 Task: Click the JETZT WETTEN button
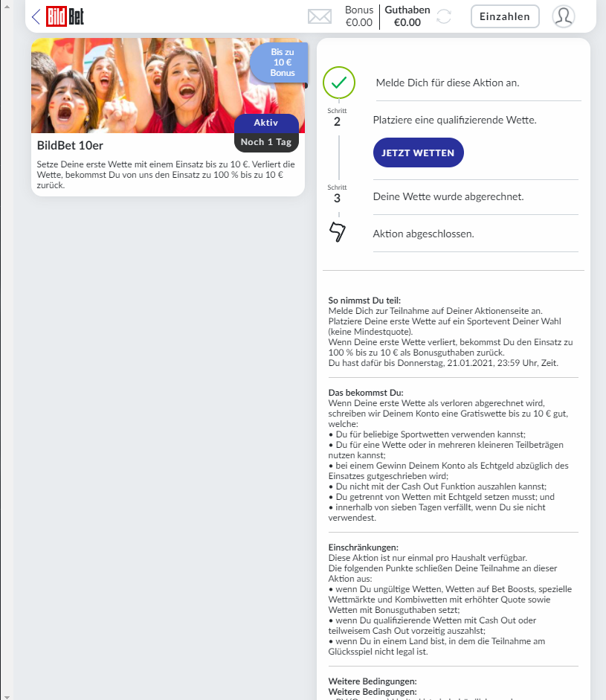tap(418, 152)
